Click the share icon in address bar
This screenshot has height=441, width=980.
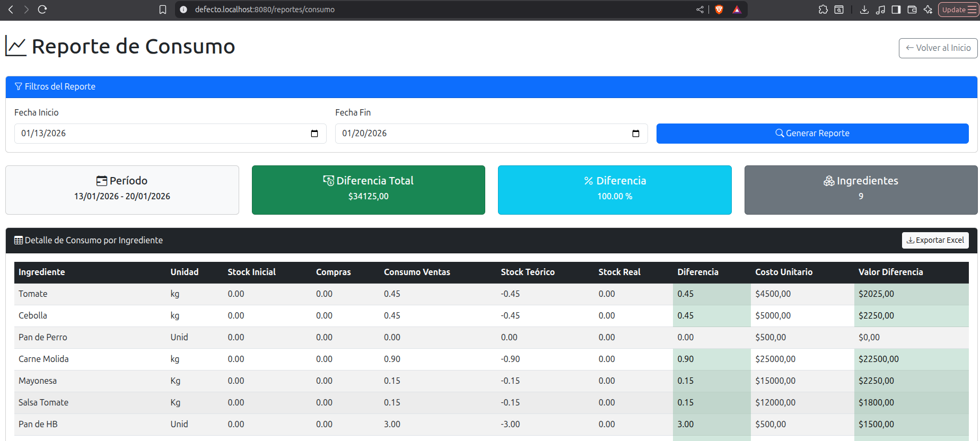[x=700, y=10]
